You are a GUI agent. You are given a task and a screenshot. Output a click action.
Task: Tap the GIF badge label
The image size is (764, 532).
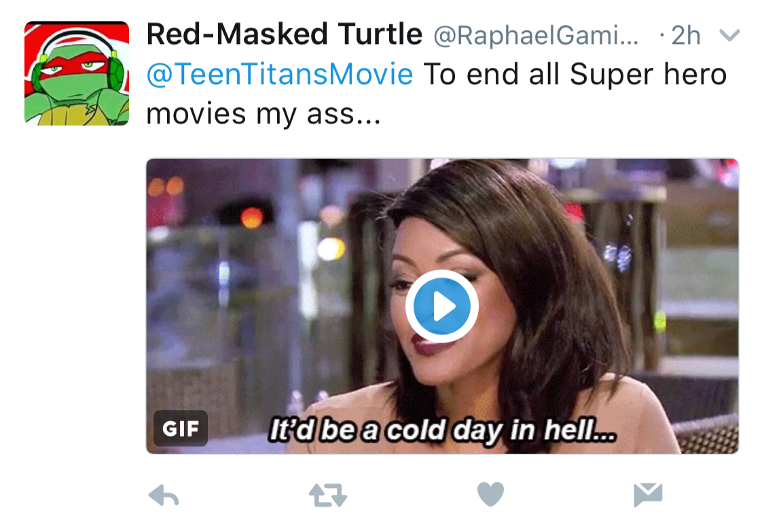pyautogui.click(x=181, y=428)
